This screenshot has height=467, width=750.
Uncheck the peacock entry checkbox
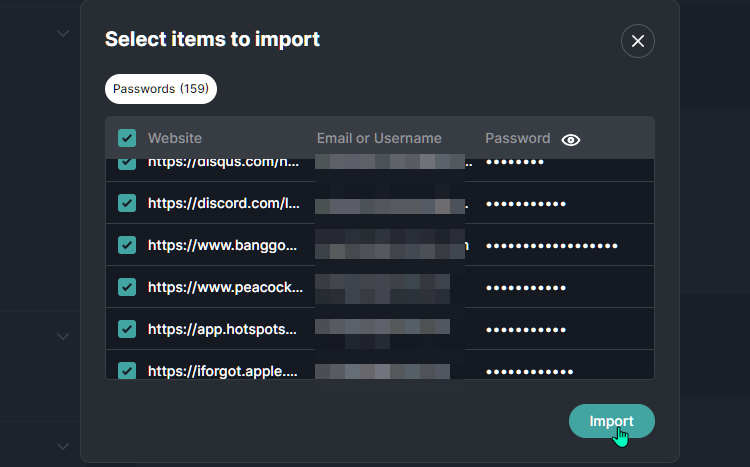point(127,287)
